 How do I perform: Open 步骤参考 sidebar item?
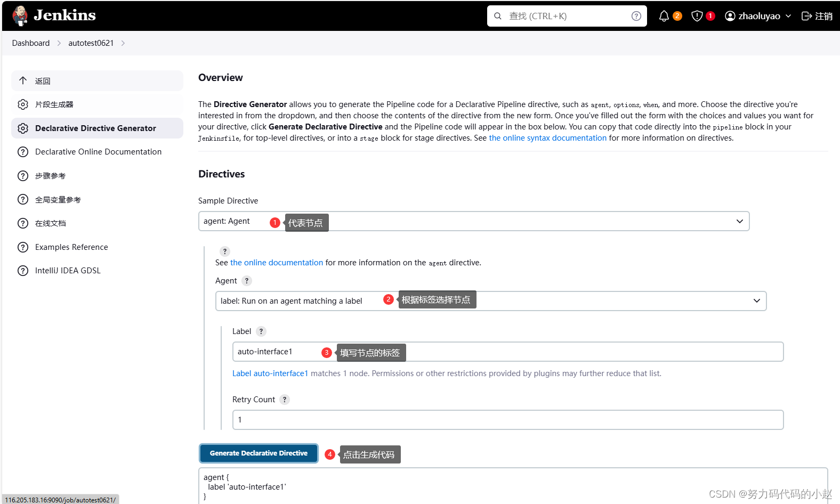point(97,176)
